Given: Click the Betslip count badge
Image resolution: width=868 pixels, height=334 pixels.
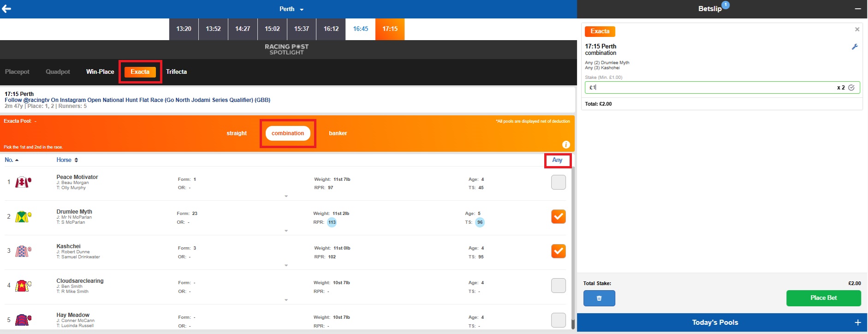Looking at the screenshot, I should click(725, 5).
